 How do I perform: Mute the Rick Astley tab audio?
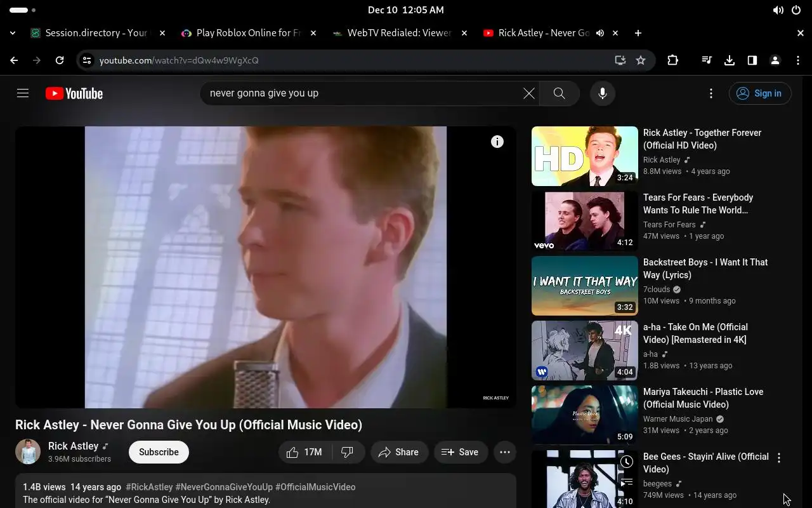(x=599, y=33)
